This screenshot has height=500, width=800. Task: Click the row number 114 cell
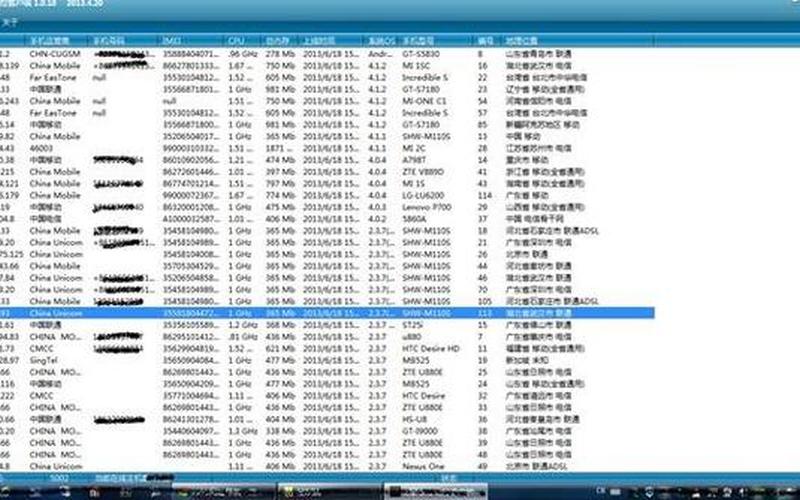click(x=485, y=195)
